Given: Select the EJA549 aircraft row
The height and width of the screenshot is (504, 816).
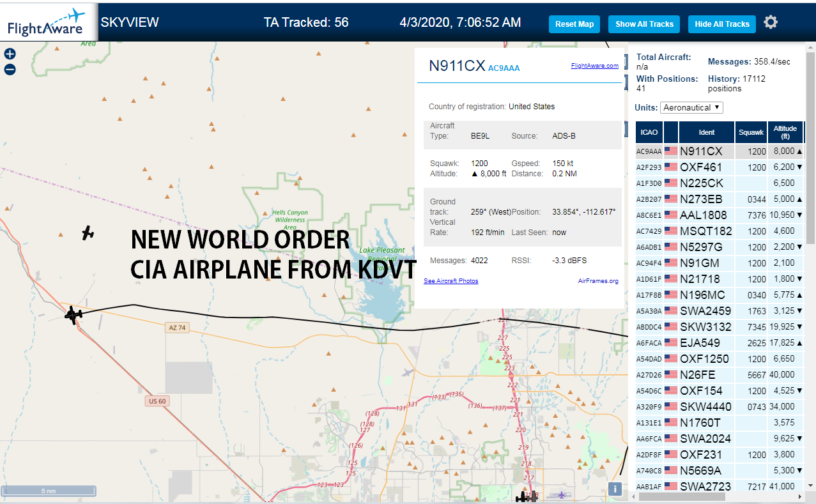Looking at the screenshot, I should coord(720,343).
